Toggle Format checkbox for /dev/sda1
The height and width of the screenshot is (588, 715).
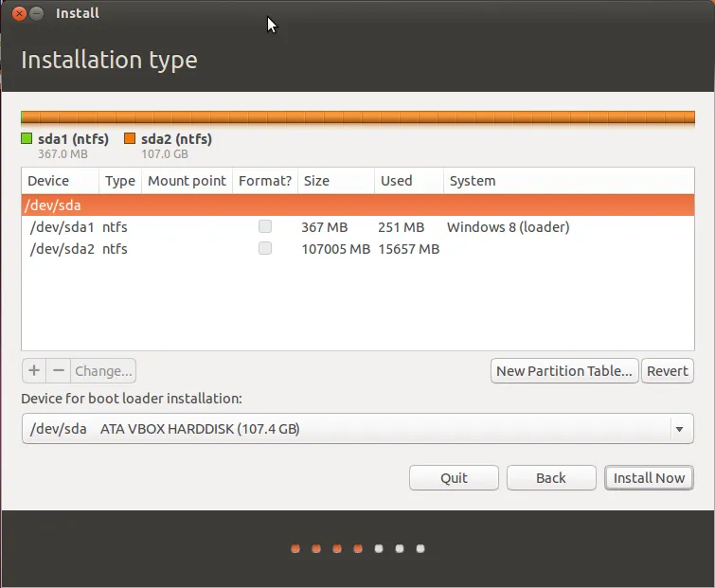pyautogui.click(x=265, y=226)
